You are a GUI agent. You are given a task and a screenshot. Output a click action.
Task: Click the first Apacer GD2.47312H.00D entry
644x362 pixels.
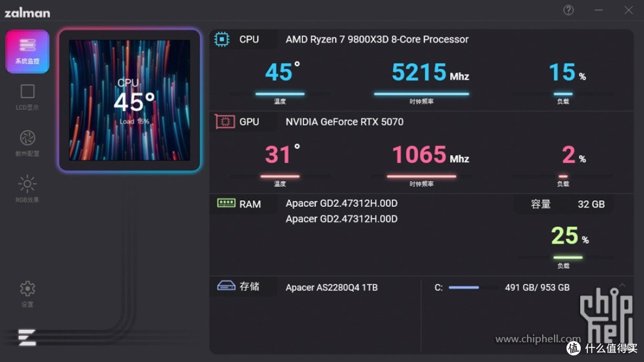(x=342, y=203)
